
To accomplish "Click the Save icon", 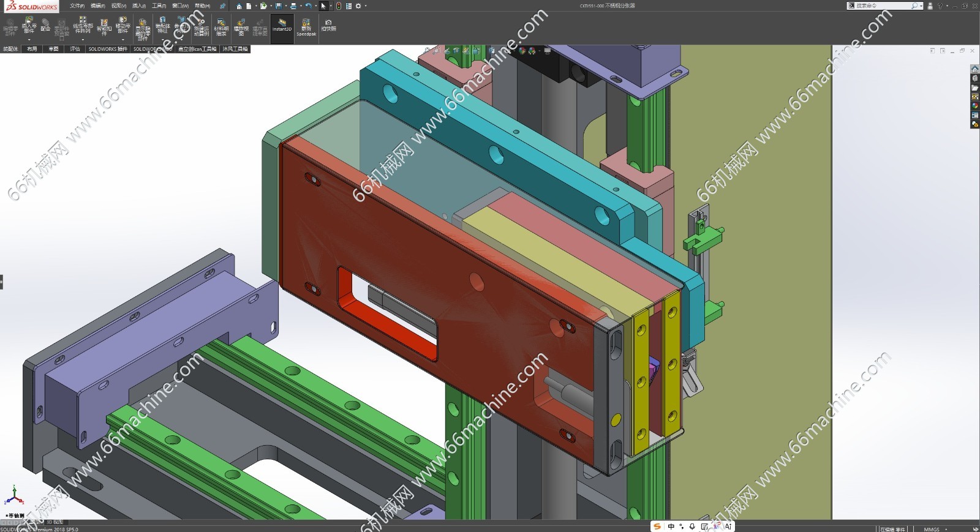I will pyautogui.click(x=279, y=6).
